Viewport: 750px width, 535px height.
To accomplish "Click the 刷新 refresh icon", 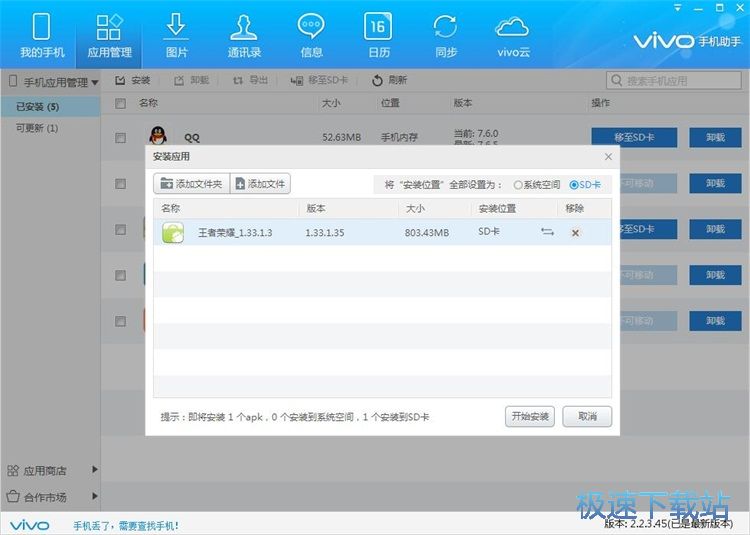I will click(377, 80).
